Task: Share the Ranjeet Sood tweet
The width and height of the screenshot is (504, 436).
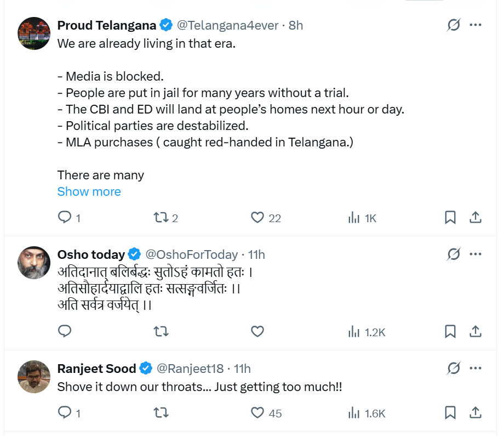Action: click(476, 412)
